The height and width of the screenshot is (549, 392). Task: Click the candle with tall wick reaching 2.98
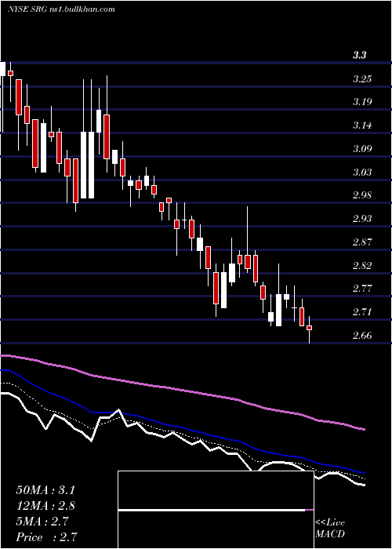[248, 262]
